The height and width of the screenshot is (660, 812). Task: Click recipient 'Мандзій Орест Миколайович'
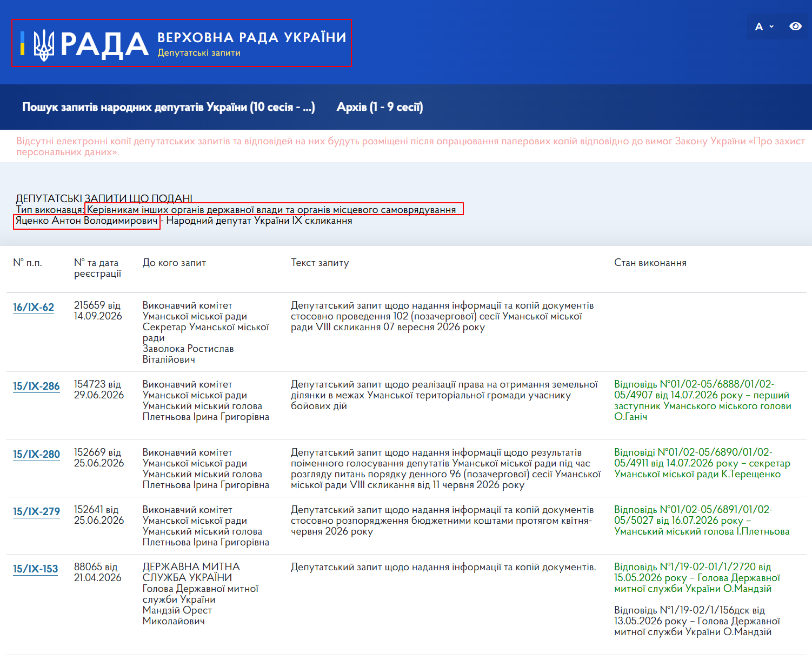click(177, 616)
